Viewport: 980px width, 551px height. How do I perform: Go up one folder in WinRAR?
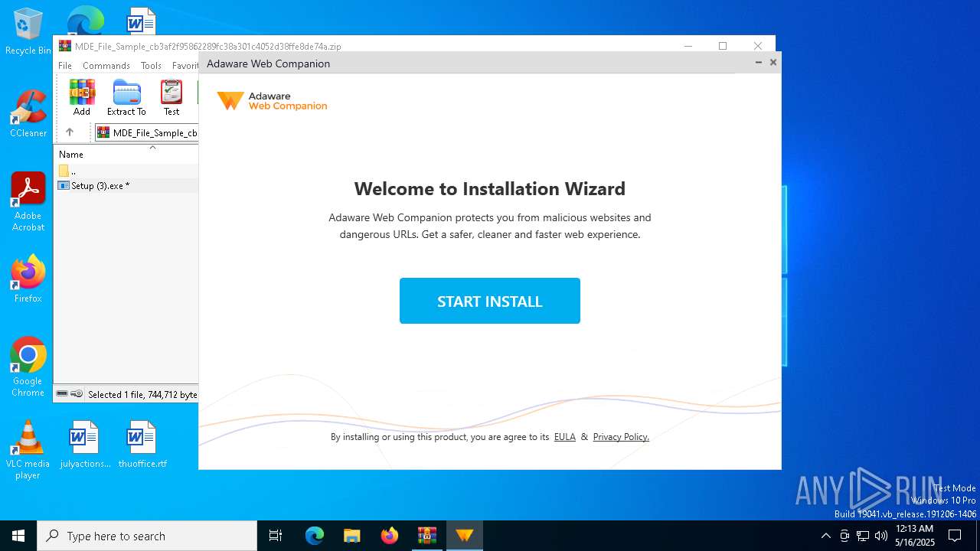point(70,132)
